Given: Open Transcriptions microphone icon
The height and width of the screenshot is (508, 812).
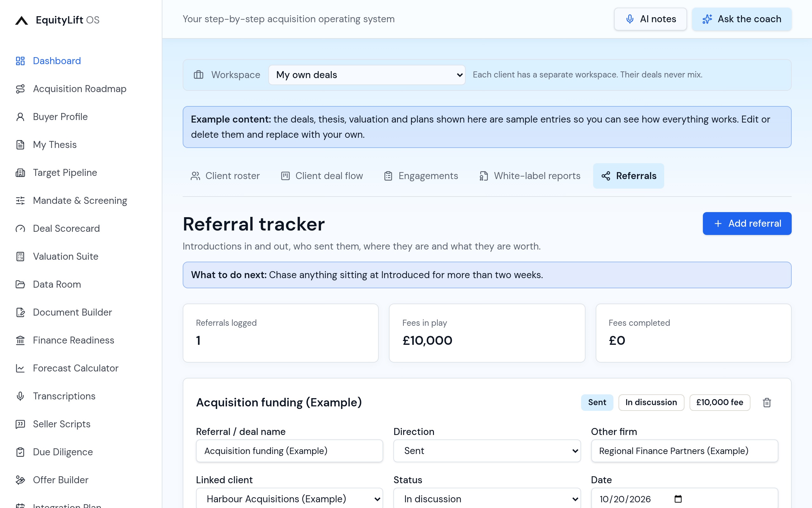Looking at the screenshot, I should pyautogui.click(x=20, y=396).
